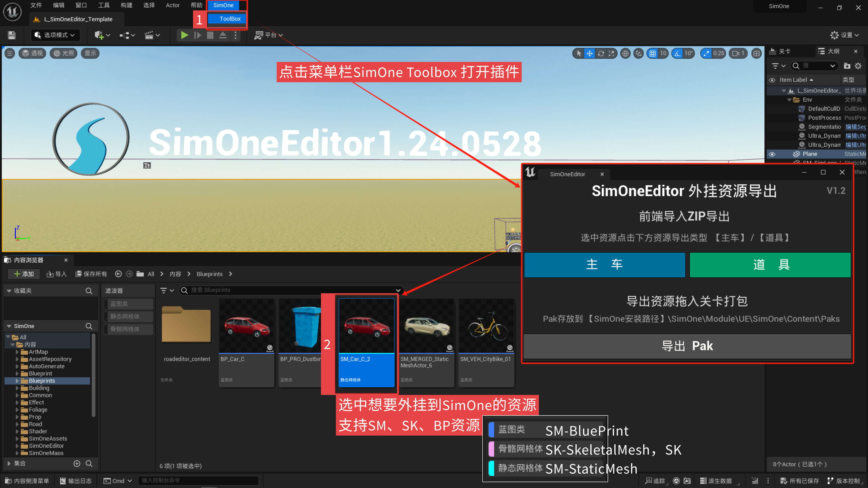Collapse the Env folder in outliner
Viewport: 868px width, 488px height.
pos(789,100)
